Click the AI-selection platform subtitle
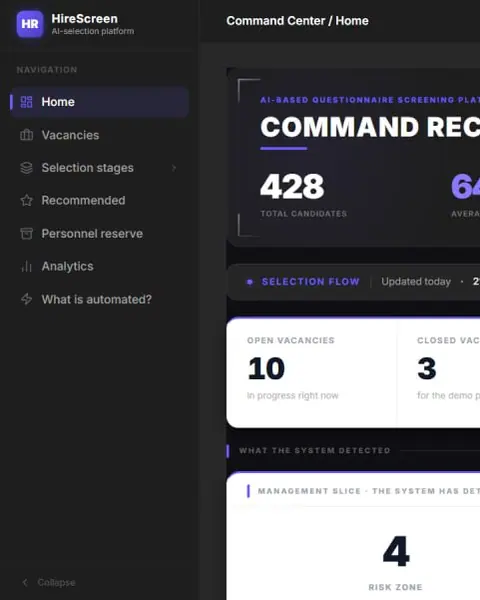480x600 pixels. coord(93,31)
